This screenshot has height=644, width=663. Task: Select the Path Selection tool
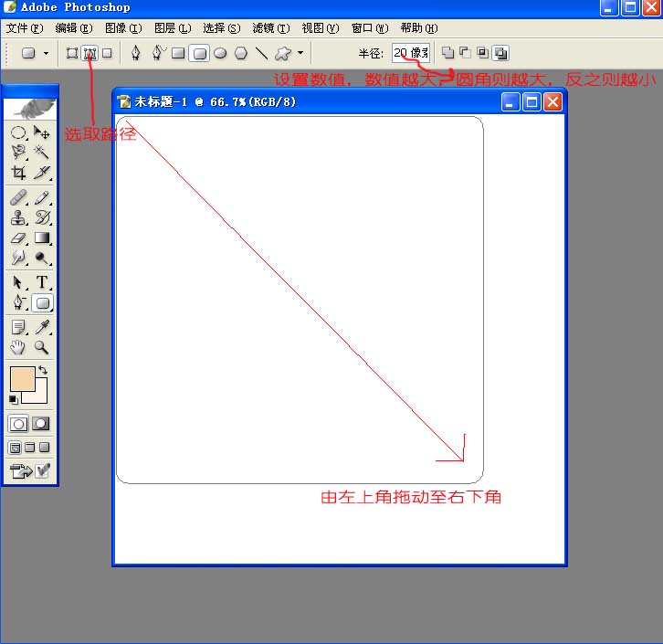[18, 282]
